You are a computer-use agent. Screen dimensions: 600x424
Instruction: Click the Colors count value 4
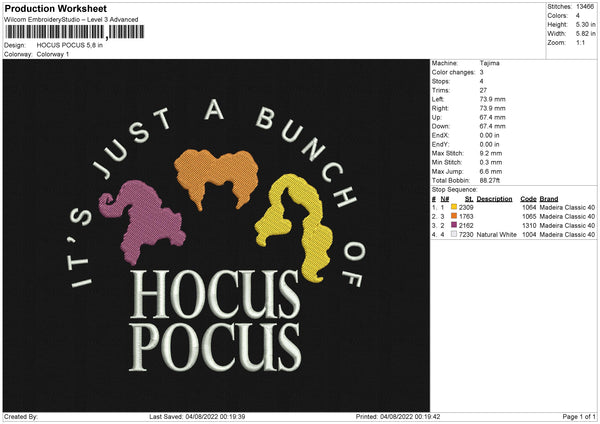[578, 16]
